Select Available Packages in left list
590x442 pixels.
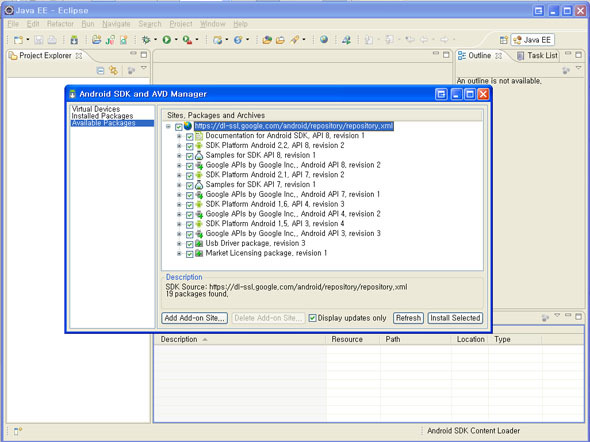(112, 123)
